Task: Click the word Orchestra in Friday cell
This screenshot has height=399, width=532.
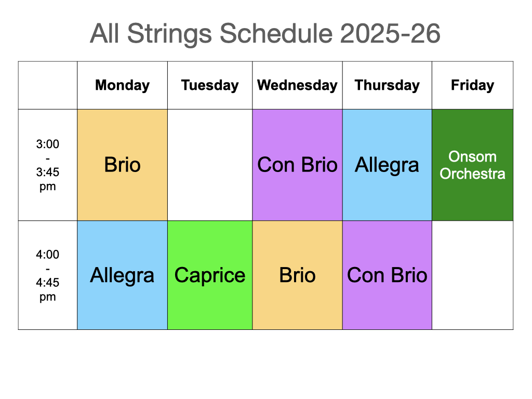Action: pyautogui.click(x=472, y=174)
